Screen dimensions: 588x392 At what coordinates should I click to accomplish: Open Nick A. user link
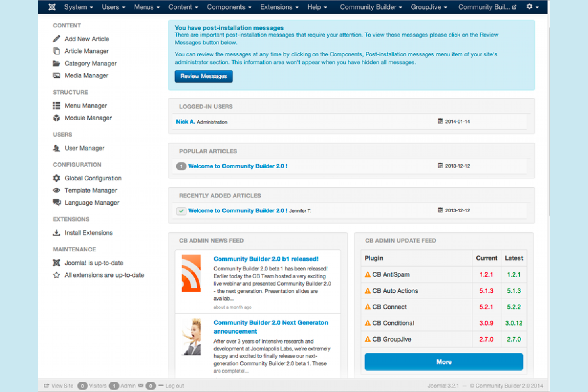[185, 122]
